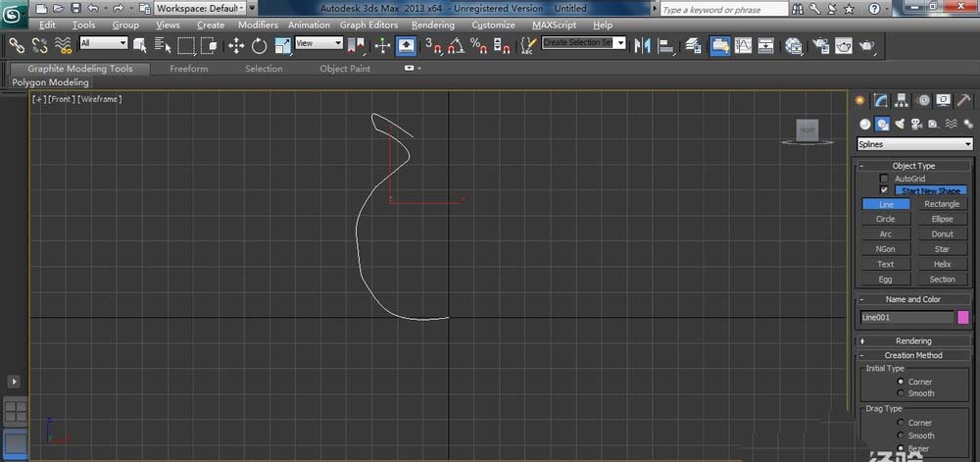Open the Utilities hammer panel
The height and width of the screenshot is (462, 980).
point(963,101)
